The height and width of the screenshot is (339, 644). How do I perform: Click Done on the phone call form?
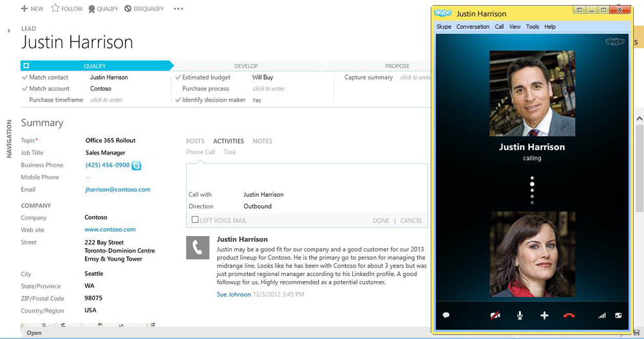point(381,221)
